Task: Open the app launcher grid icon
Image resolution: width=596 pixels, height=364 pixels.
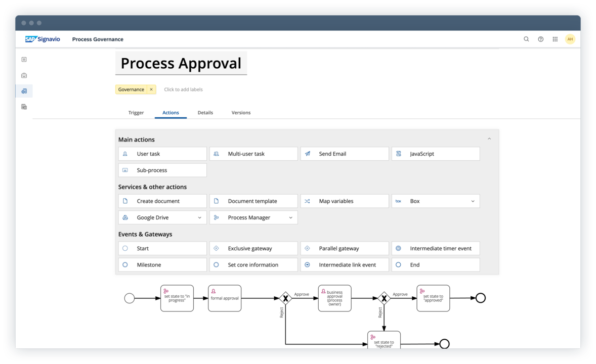Action: coord(555,39)
